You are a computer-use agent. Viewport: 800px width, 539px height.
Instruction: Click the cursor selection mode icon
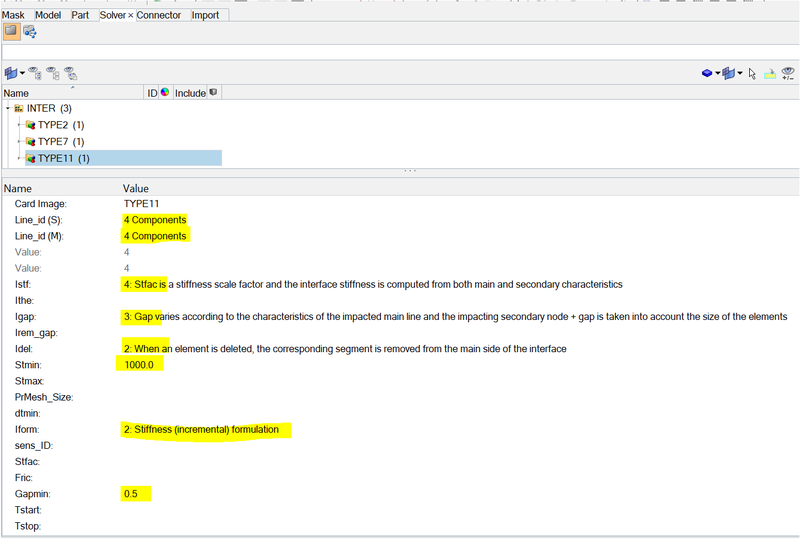tap(753, 74)
